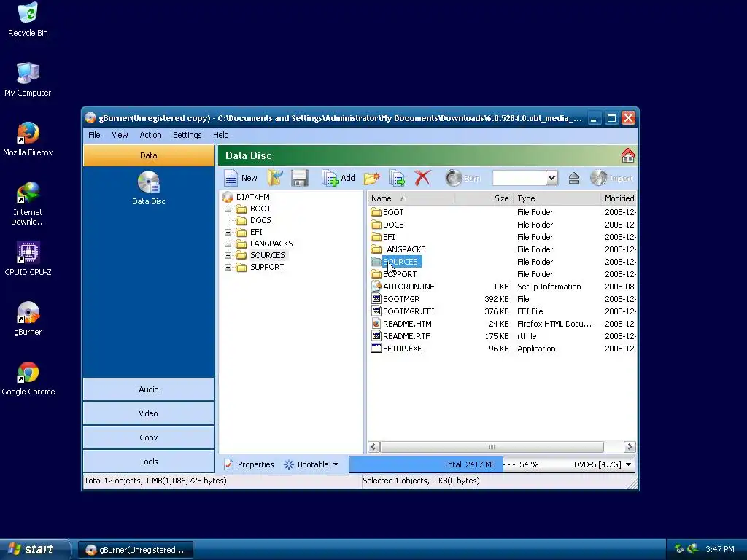Screen dimensions: 747x560
Task: Click the red X Delete icon
Action: 422,178
